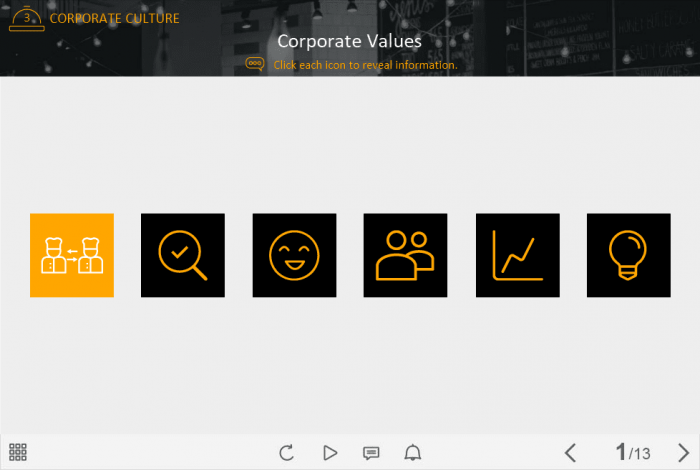Open the grid menu icon
This screenshot has width=700, height=470.
18,452
